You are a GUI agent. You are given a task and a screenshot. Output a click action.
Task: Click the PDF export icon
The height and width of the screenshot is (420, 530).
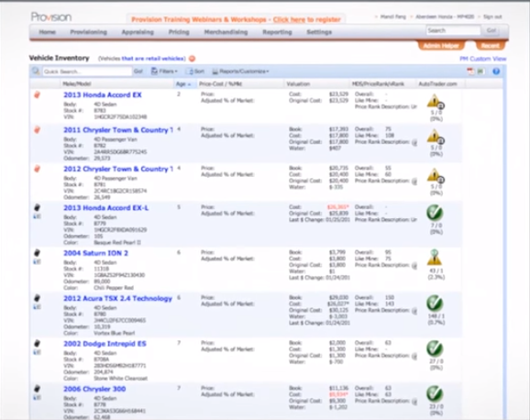tap(470, 71)
